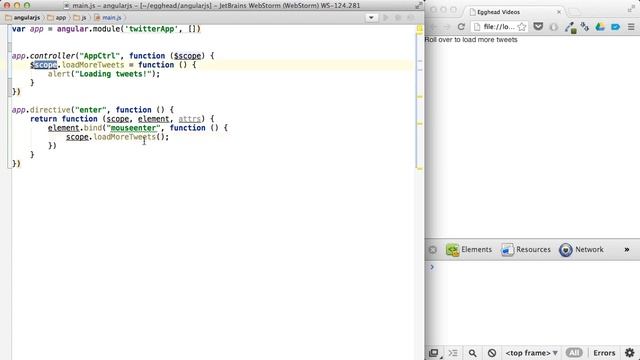Click the WebStorm Run play button
Viewport: 640px width, 360px height.
coord(385,18)
